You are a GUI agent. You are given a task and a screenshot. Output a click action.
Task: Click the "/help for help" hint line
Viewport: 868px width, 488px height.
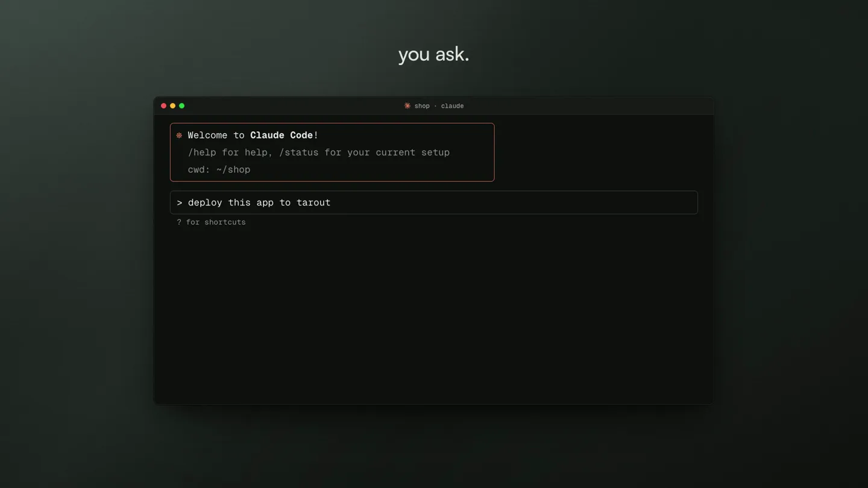[319, 152]
